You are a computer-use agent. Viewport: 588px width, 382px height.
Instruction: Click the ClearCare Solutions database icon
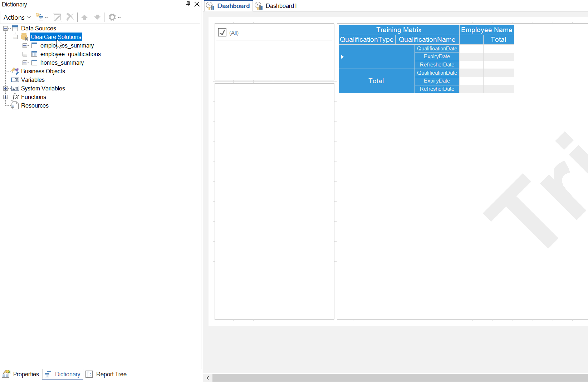tap(25, 37)
